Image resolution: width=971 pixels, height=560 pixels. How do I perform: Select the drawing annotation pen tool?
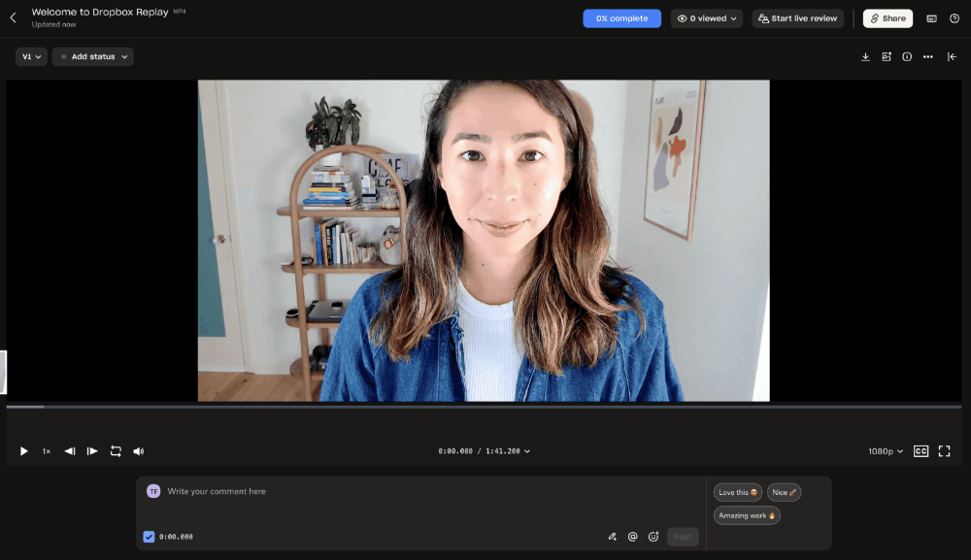coord(612,537)
